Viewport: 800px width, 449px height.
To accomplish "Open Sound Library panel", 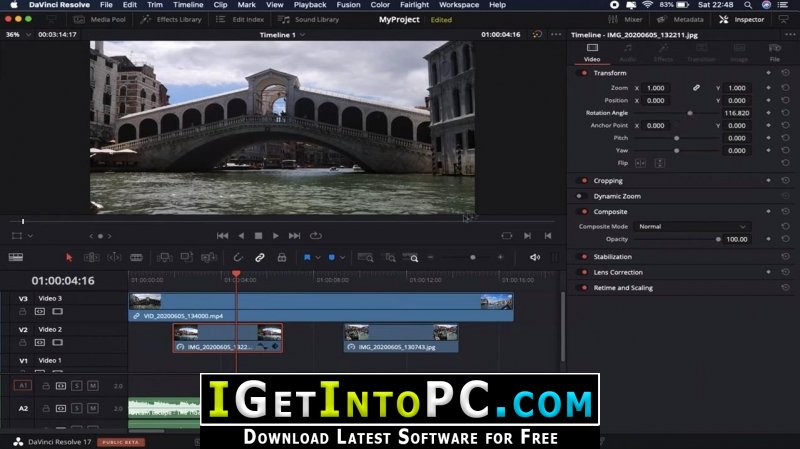I will [309, 19].
